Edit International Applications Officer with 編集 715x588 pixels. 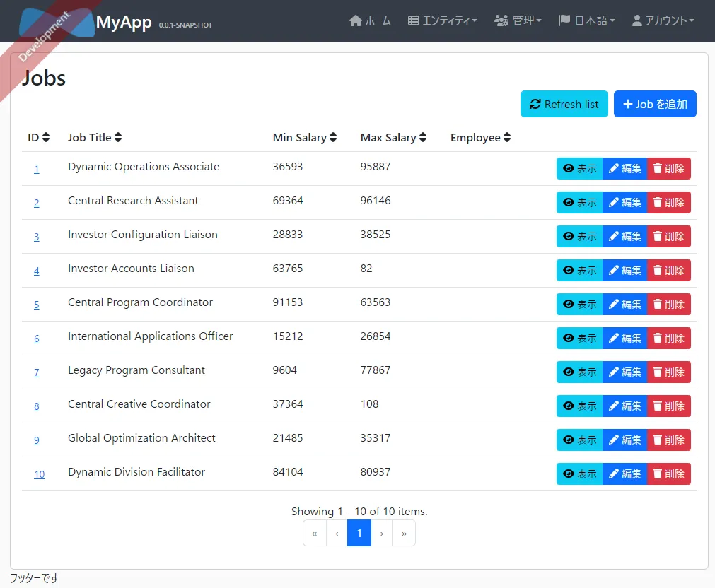(x=624, y=339)
